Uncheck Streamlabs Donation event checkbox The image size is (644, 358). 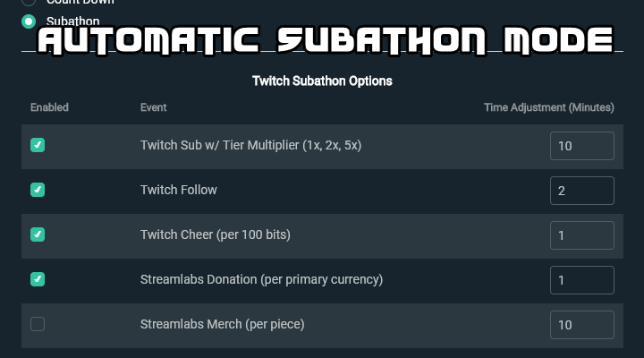coord(38,279)
